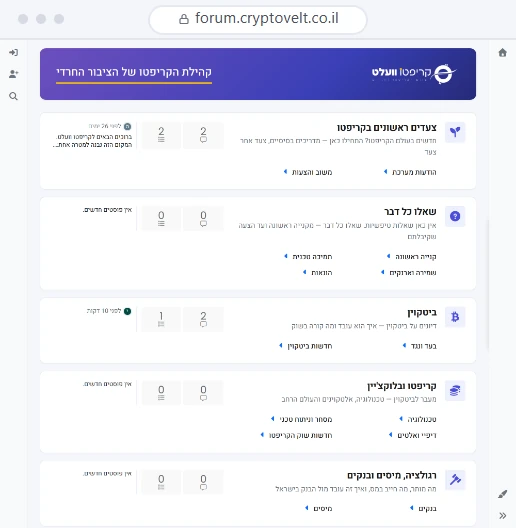Click the pen compose icon
This screenshot has width=516, height=528.
(x=503, y=494)
